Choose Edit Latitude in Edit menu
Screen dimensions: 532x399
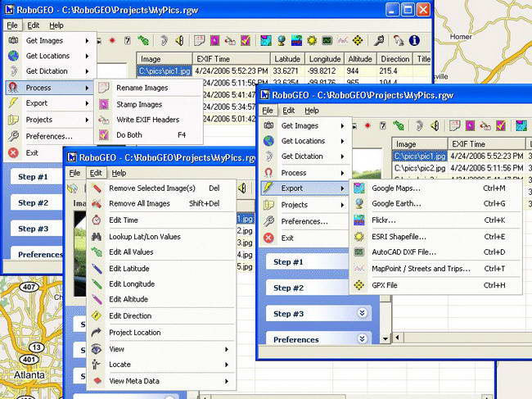[161, 269]
